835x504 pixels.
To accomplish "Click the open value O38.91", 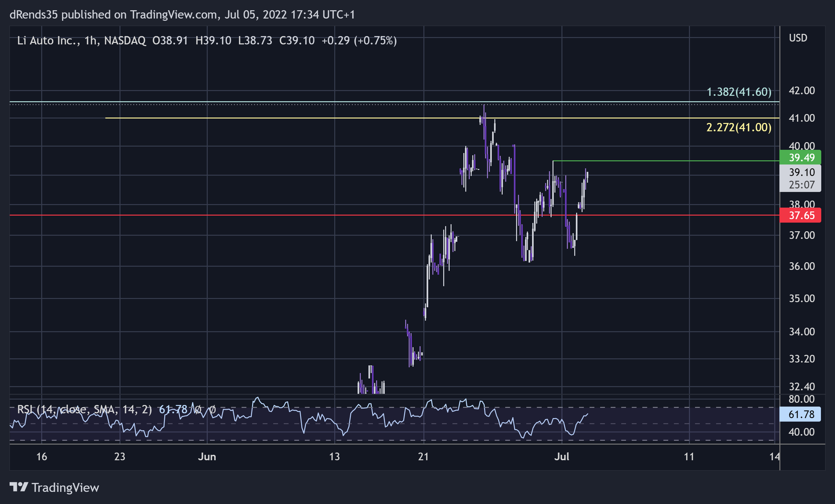I will [x=170, y=41].
